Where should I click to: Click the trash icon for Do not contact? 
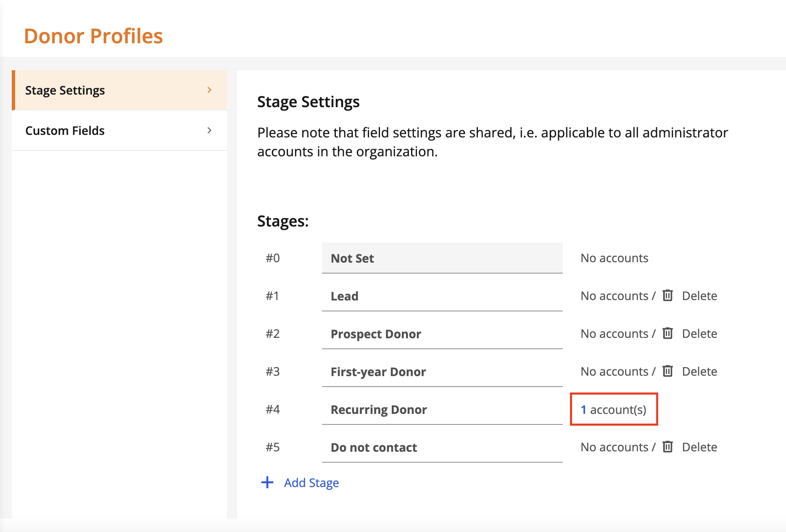click(667, 447)
